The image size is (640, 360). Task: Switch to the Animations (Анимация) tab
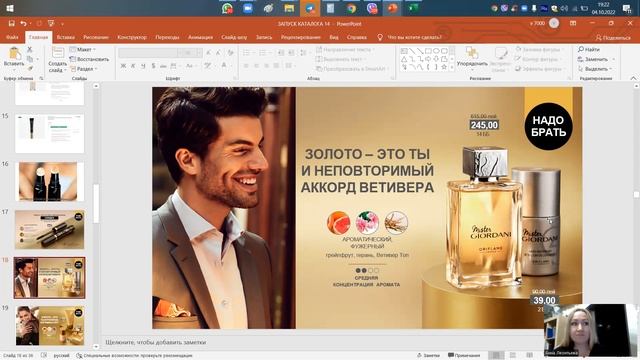[200, 37]
